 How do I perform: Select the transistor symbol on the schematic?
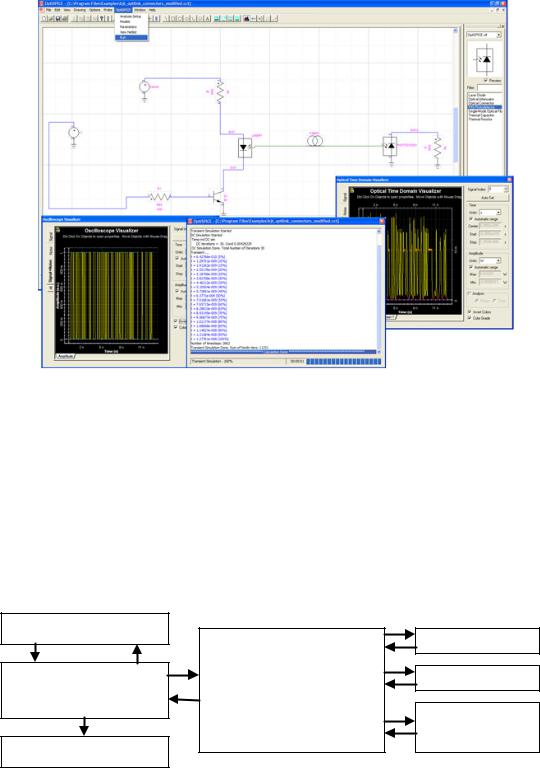[219, 197]
